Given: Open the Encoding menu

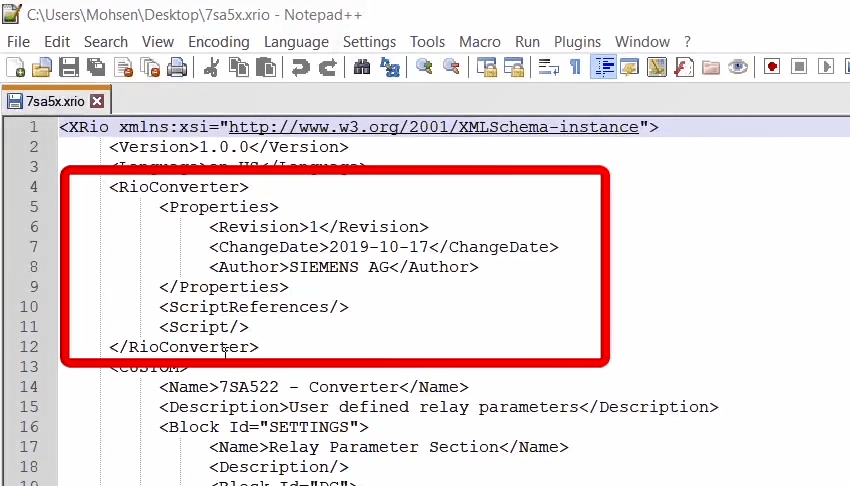Looking at the screenshot, I should coord(219,41).
